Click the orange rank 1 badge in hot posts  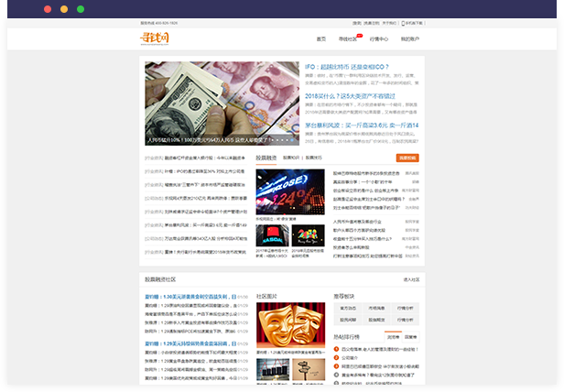click(x=336, y=349)
